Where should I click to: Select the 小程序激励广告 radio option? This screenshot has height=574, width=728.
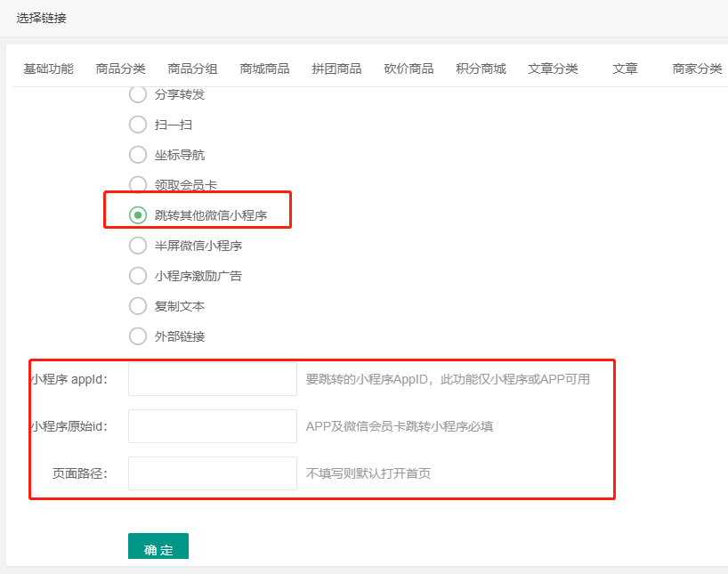pos(138,276)
